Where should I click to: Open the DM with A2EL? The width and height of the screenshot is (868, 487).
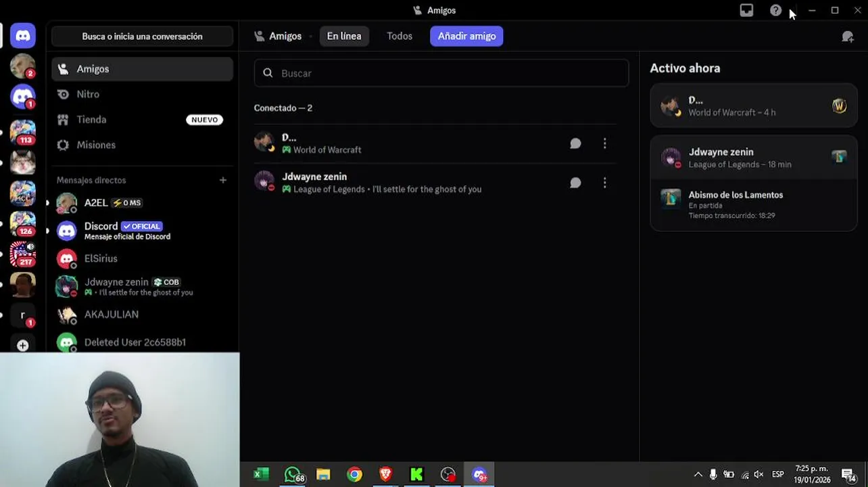click(x=142, y=203)
